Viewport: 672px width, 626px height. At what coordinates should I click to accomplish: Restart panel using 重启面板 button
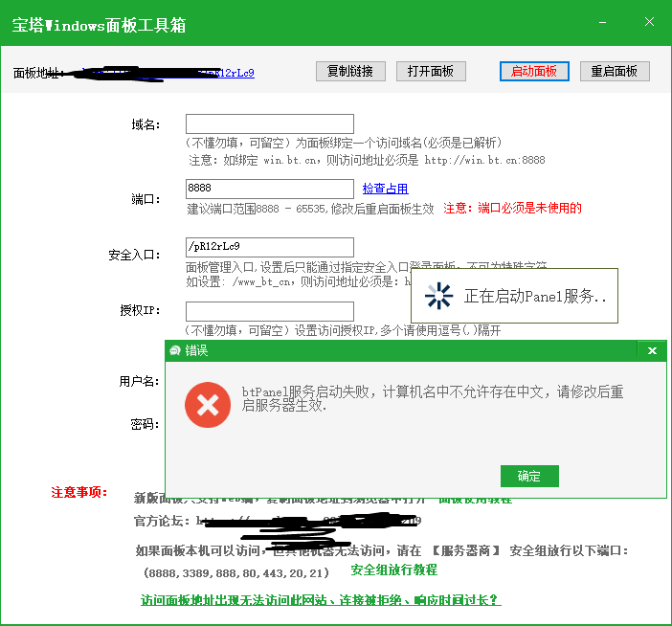[615, 71]
